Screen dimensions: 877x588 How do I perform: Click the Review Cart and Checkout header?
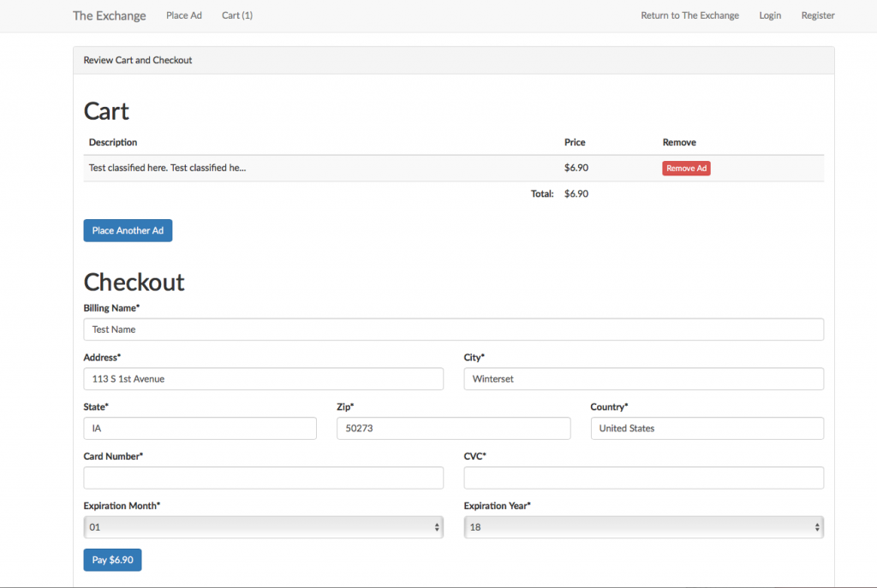pos(138,61)
